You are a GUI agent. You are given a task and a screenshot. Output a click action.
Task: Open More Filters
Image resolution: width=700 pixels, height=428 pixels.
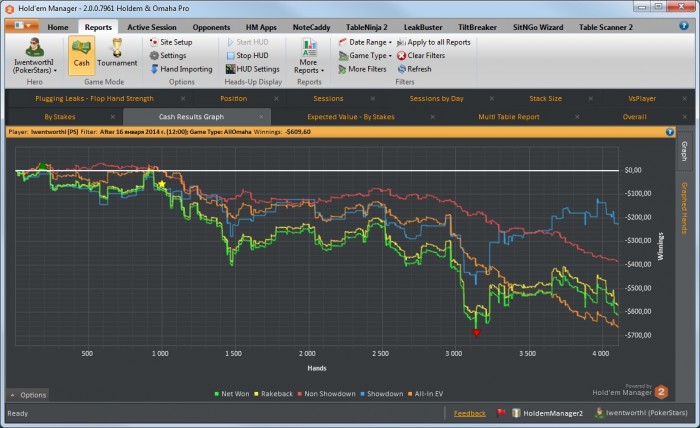tap(362, 69)
